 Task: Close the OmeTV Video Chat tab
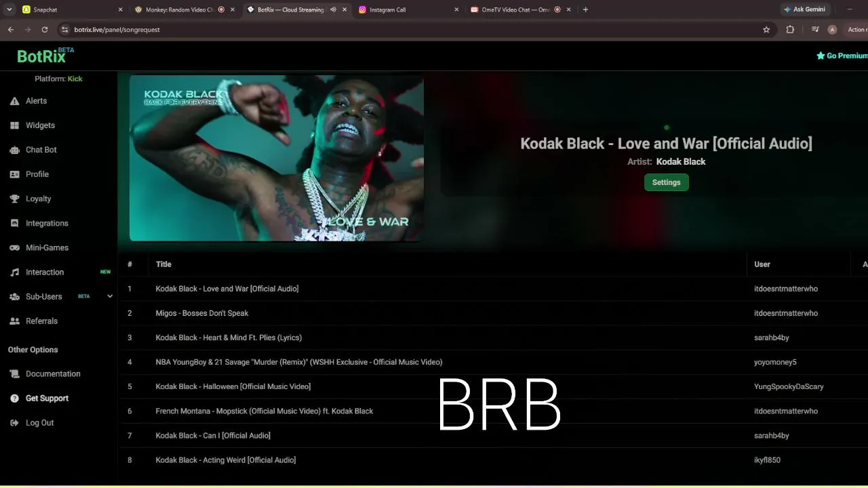pyautogui.click(x=568, y=9)
